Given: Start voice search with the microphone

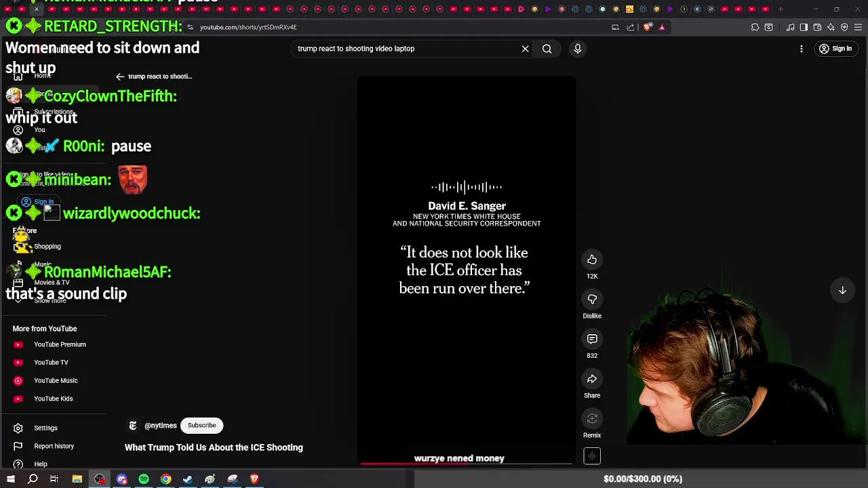Looking at the screenshot, I should click(x=578, y=49).
